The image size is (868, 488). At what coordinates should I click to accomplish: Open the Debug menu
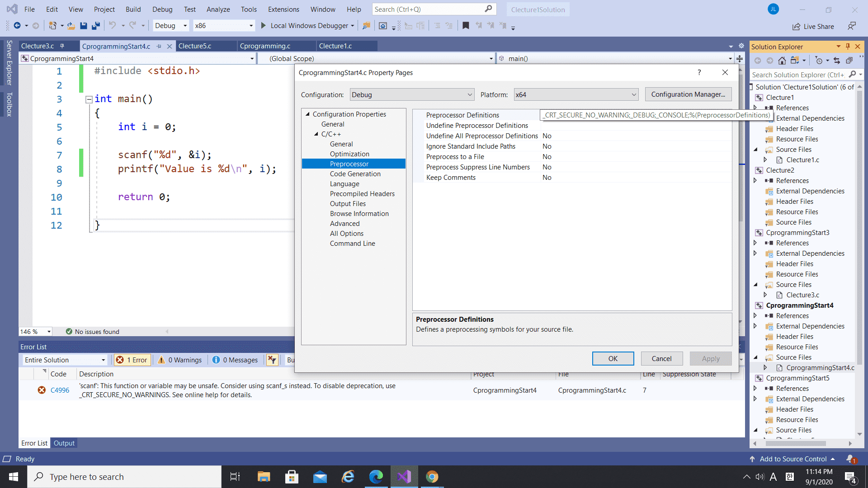click(162, 9)
